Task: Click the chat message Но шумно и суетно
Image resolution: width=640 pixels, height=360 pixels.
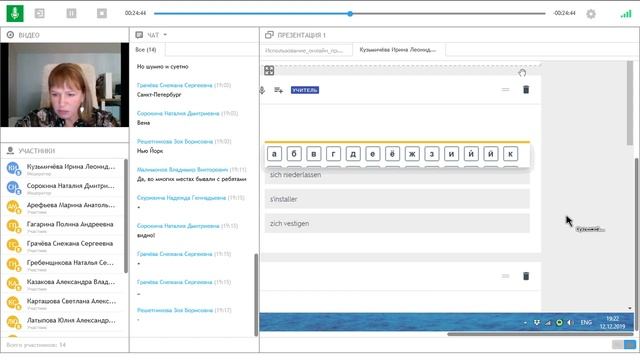Action: [162, 66]
